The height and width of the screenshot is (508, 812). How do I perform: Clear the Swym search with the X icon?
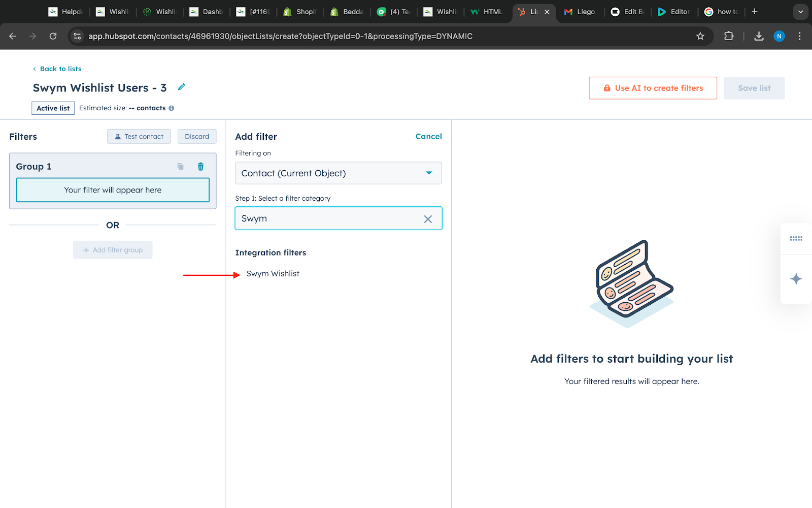click(428, 219)
